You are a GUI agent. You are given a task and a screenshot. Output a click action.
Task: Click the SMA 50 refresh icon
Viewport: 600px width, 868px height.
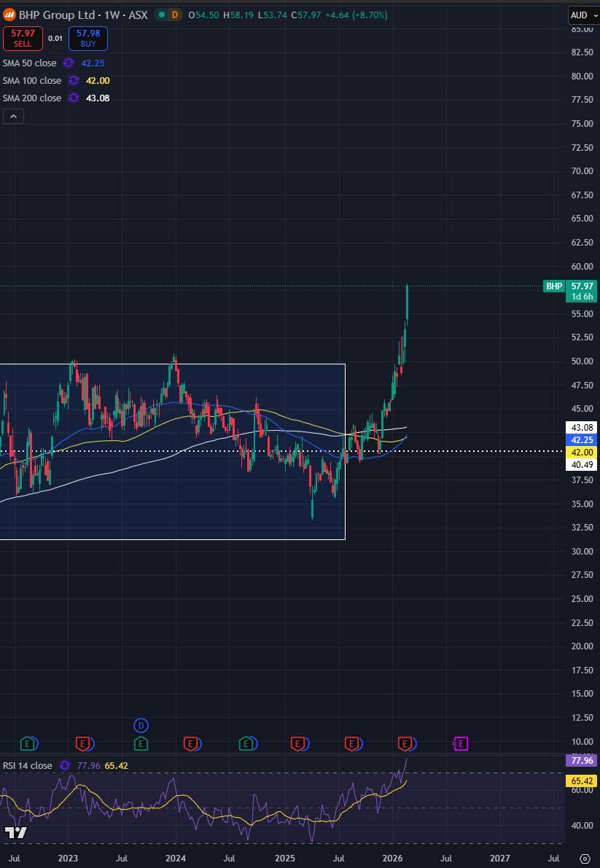69,63
